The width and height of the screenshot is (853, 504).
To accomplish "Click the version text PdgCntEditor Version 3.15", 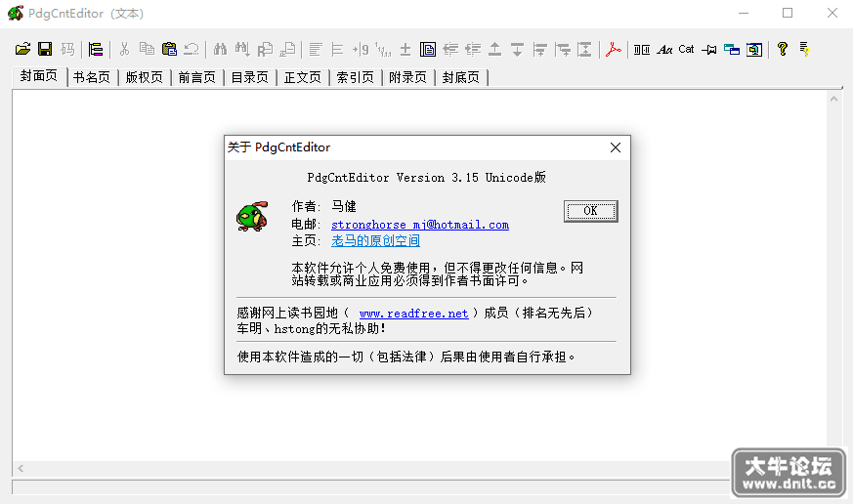I will pyautogui.click(x=393, y=178).
